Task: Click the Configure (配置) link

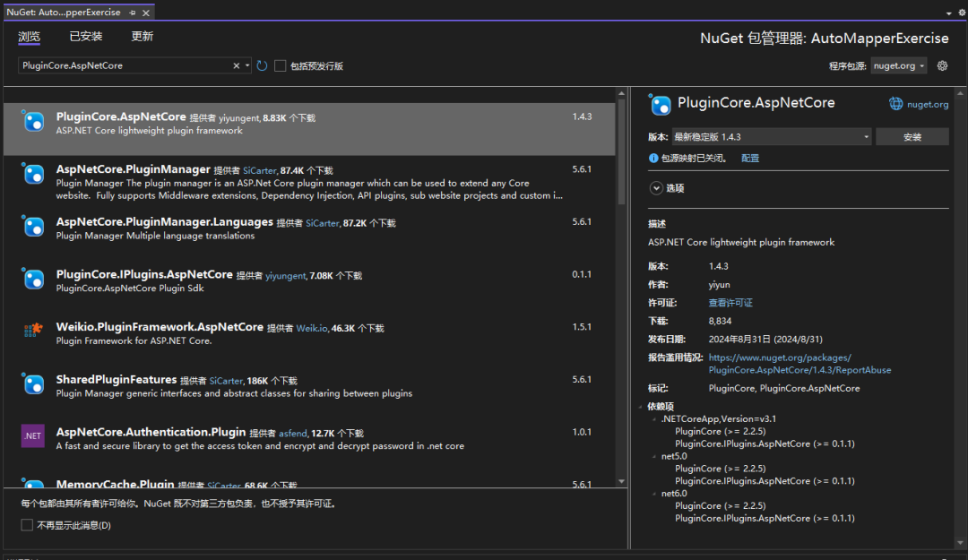Action: click(750, 158)
